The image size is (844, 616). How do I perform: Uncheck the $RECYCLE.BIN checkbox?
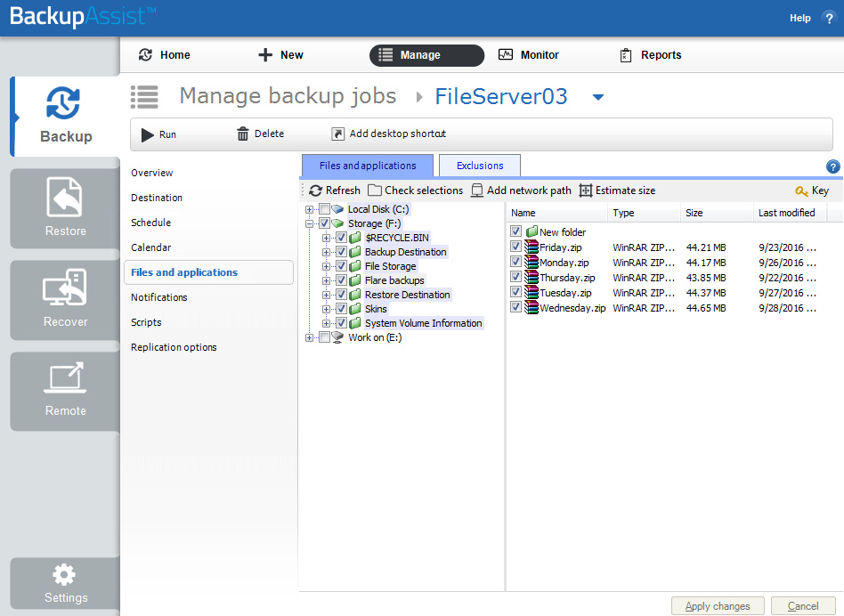(x=341, y=238)
